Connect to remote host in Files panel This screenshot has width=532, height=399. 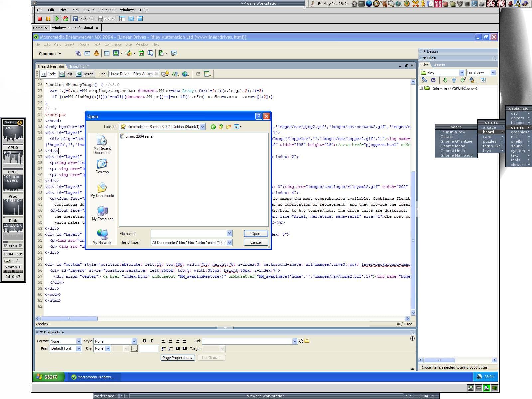[x=424, y=80]
